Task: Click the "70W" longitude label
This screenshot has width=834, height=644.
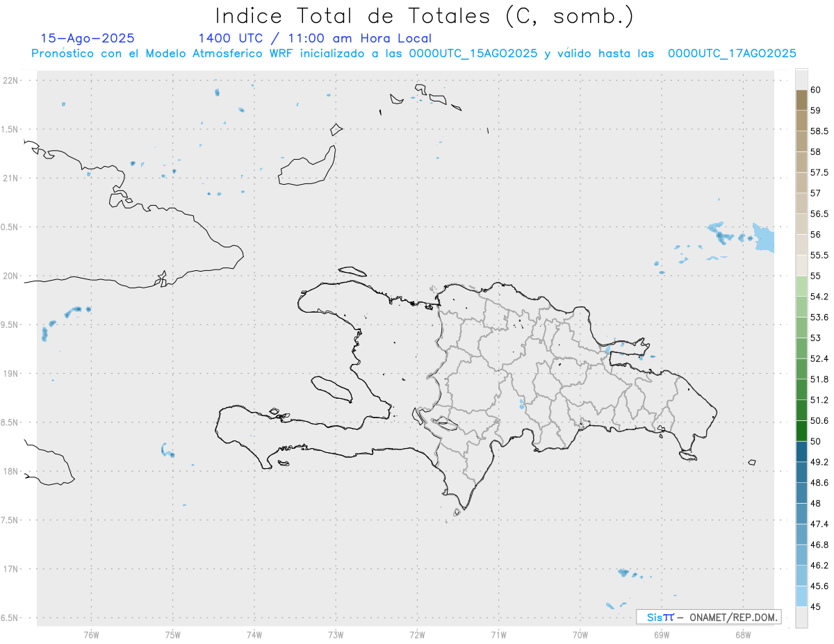Action: 580,635
